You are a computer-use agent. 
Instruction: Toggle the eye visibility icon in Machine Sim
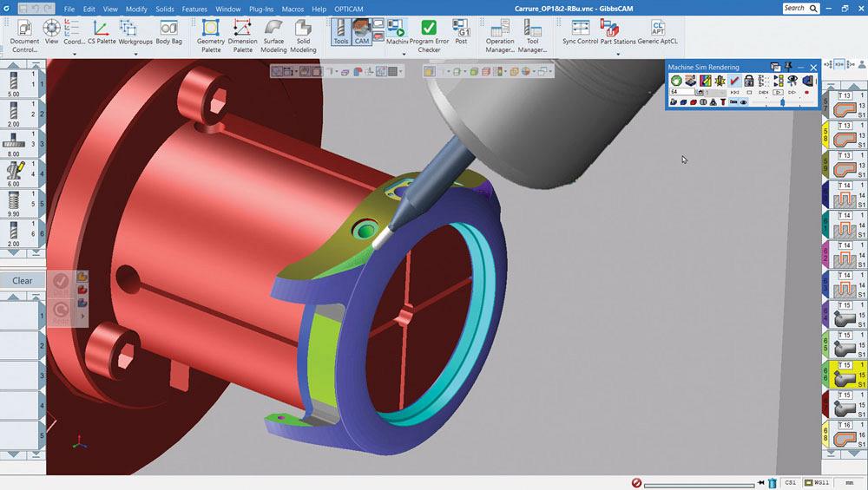point(792,80)
